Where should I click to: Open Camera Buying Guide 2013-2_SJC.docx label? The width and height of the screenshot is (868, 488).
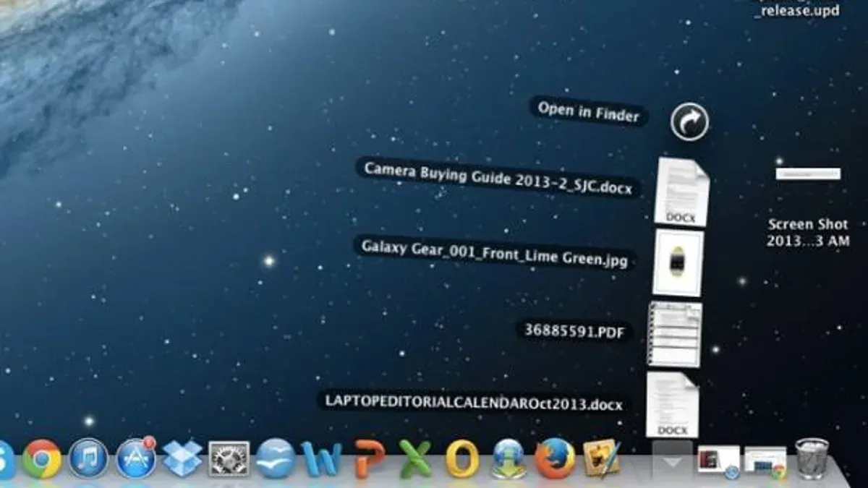tap(498, 178)
